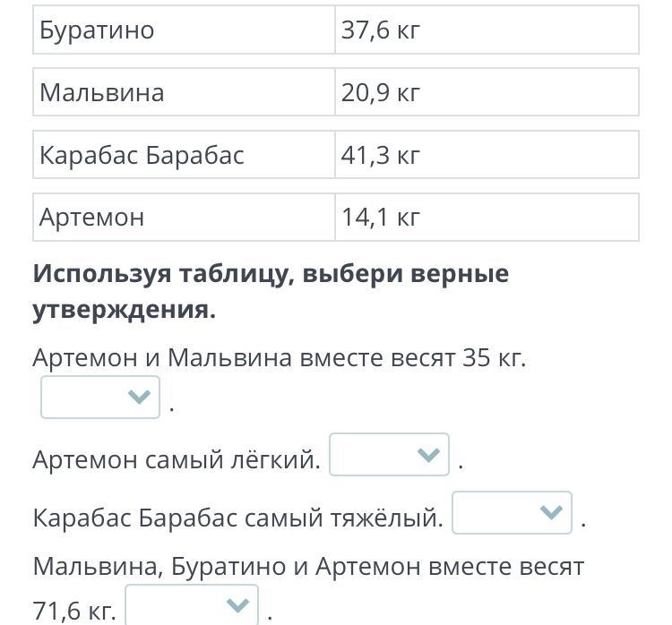Click chevron arrow in the '71,6 кг.' dropdown

click(x=237, y=605)
